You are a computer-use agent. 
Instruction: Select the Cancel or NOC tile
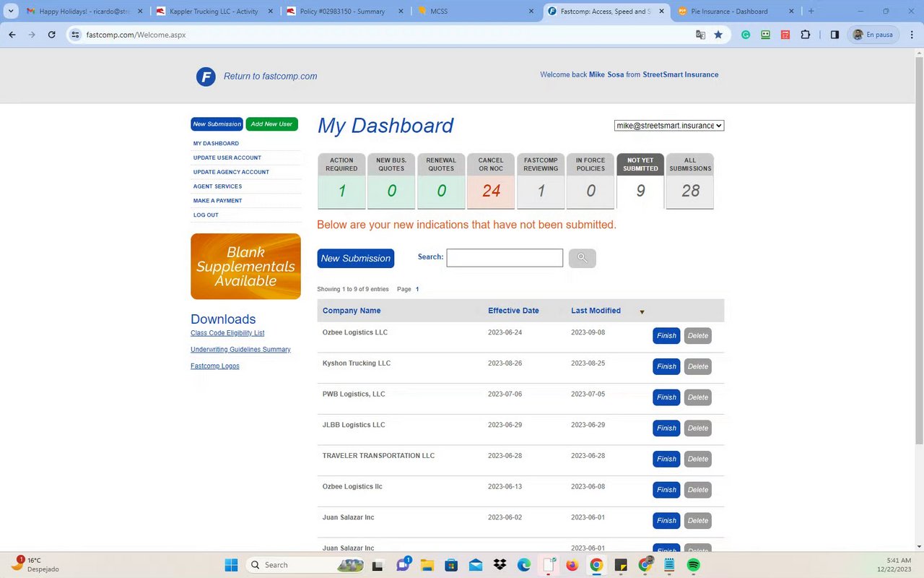(491, 181)
